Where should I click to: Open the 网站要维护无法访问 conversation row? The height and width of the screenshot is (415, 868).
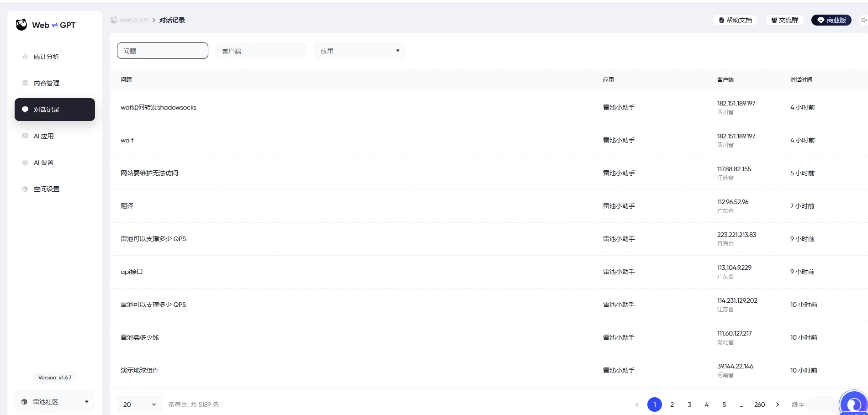pos(489,173)
